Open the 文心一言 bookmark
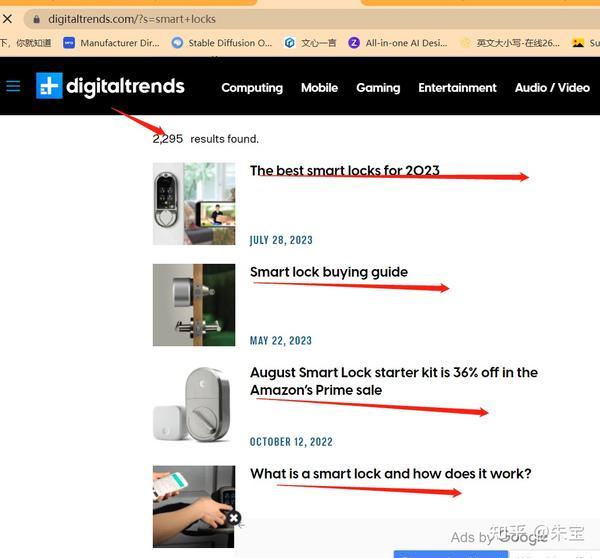 click(310, 43)
